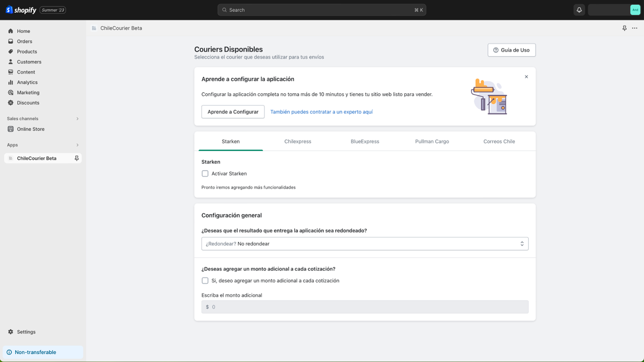Click the Marketing target icon
Image resolution: width=644 pixels, height=362 pixels.
click(10, 93)
